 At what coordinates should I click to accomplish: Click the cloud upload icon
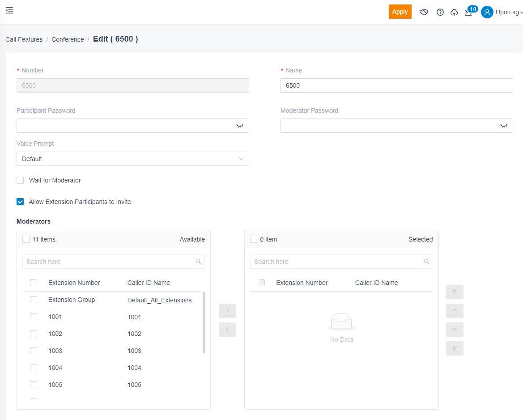(x=454, y=13)
